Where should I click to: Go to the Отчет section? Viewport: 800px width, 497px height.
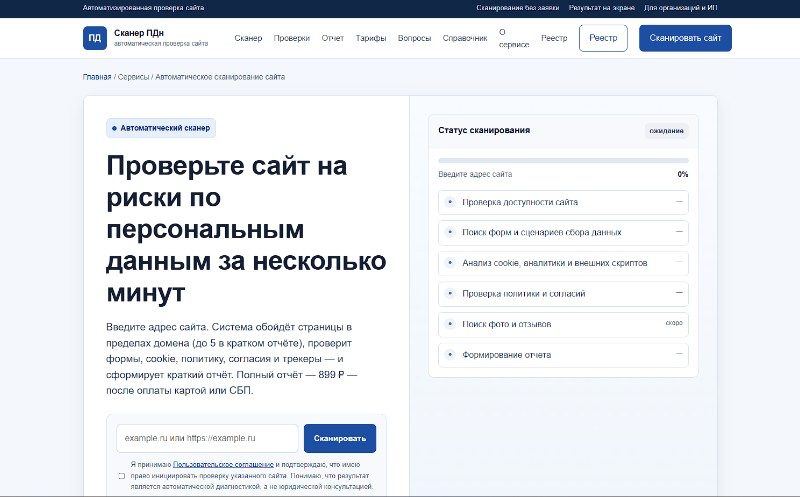[333, 38]
